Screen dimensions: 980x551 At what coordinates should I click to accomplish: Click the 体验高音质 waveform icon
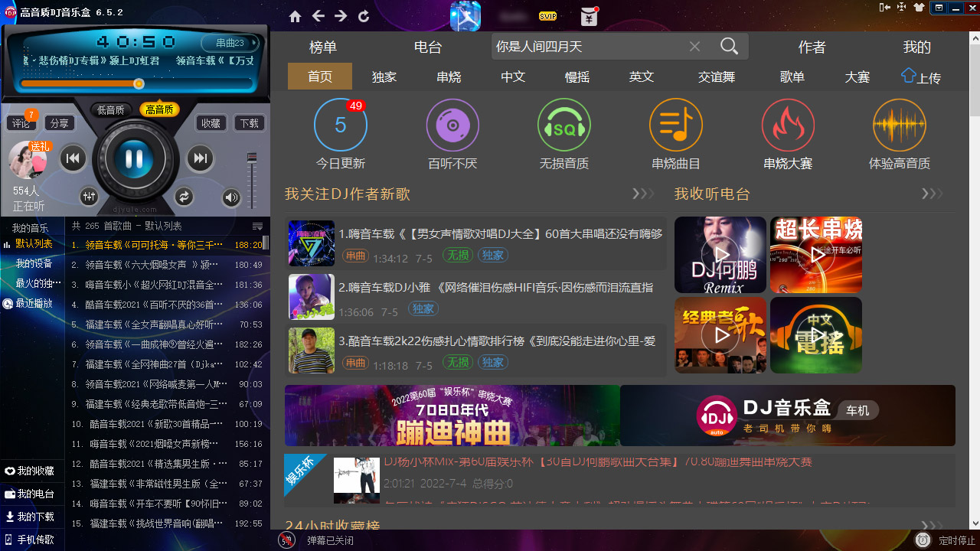pos(899,123)
